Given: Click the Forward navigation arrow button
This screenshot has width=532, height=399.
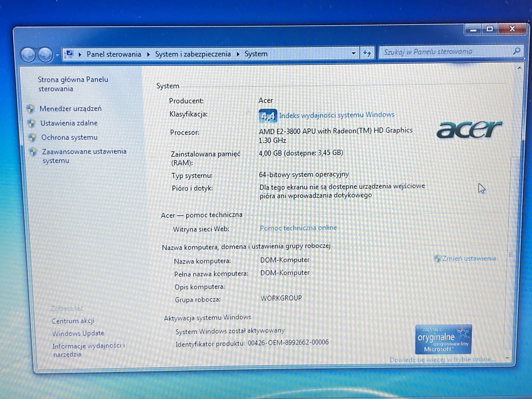Looking at the screenshot, I should point(45,55).
